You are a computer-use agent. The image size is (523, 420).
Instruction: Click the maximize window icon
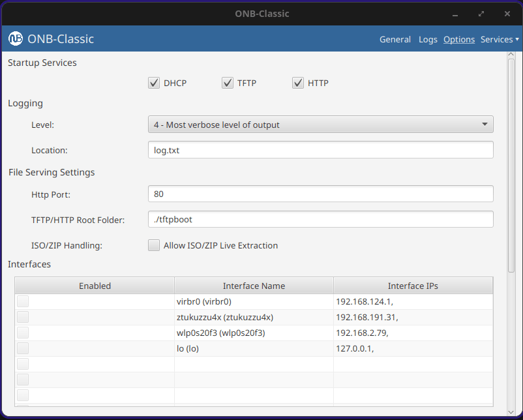click(481, 13)
